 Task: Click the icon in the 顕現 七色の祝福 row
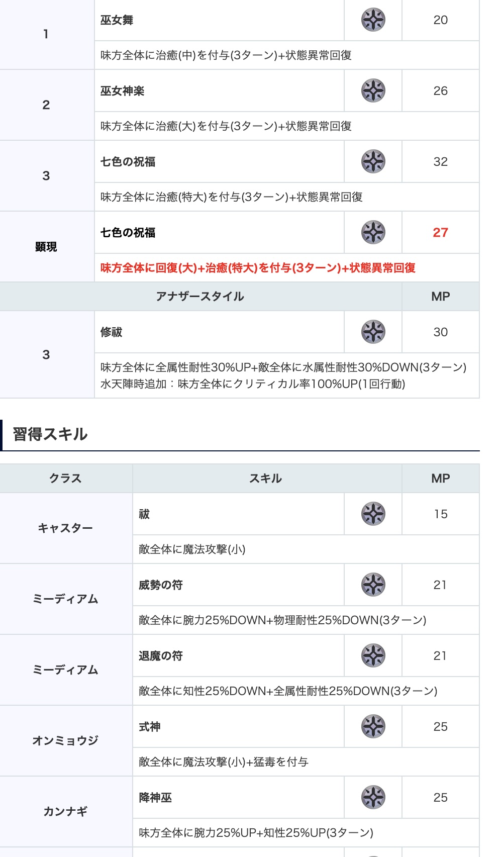click(x=373, y=232)
